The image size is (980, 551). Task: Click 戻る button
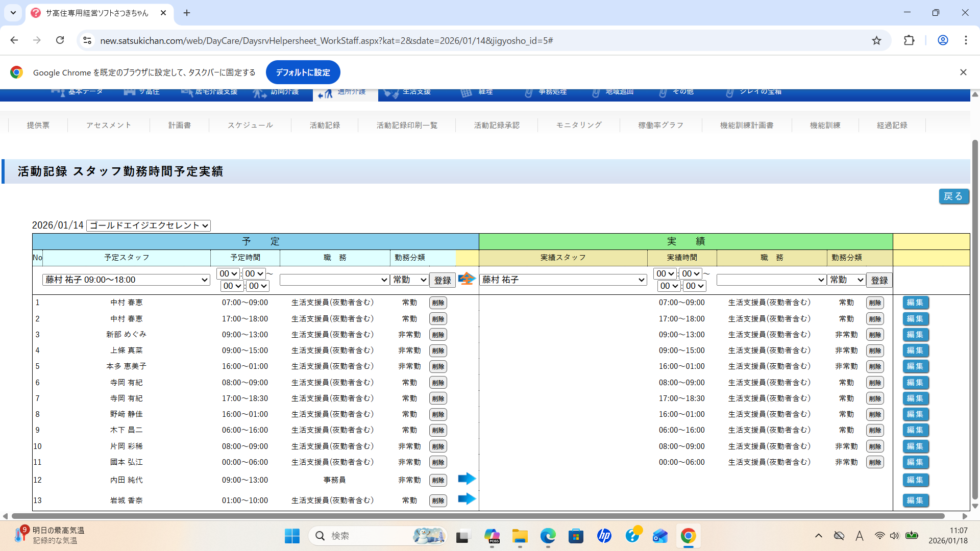953,196
